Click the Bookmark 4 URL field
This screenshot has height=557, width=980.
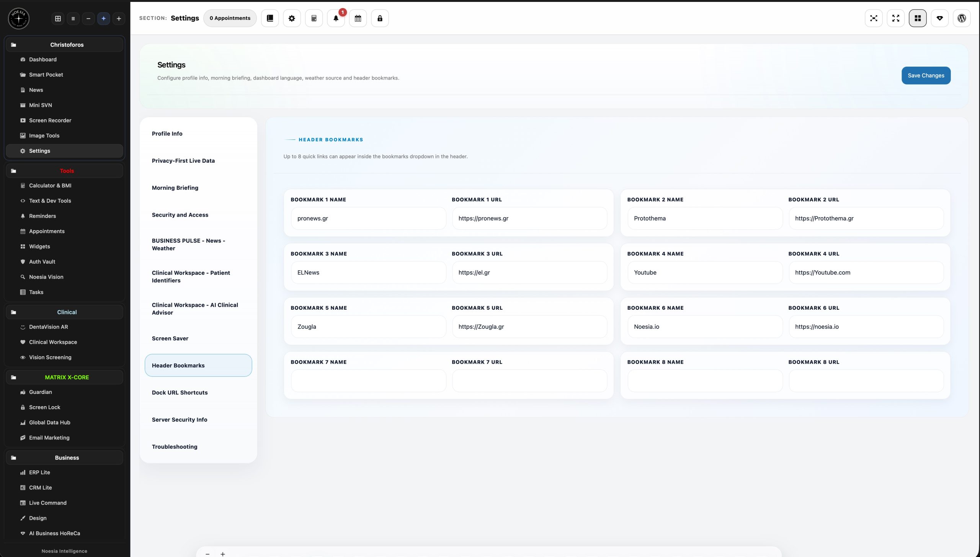(x=866, y=273)
